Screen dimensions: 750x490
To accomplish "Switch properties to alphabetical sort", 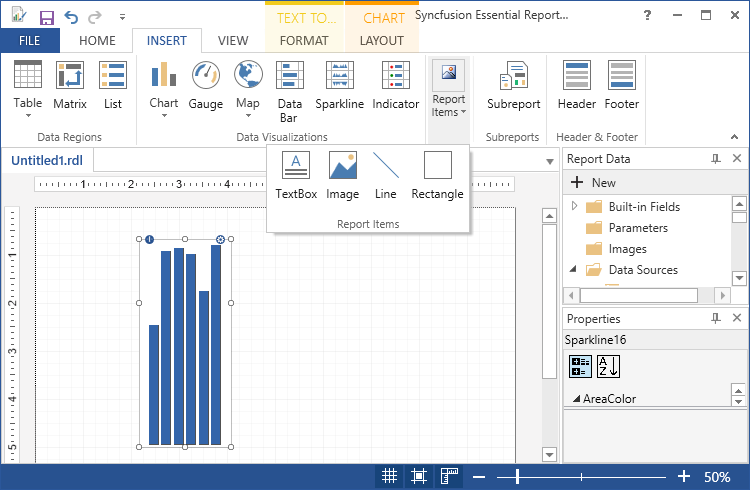I will (x=608, y=367).
